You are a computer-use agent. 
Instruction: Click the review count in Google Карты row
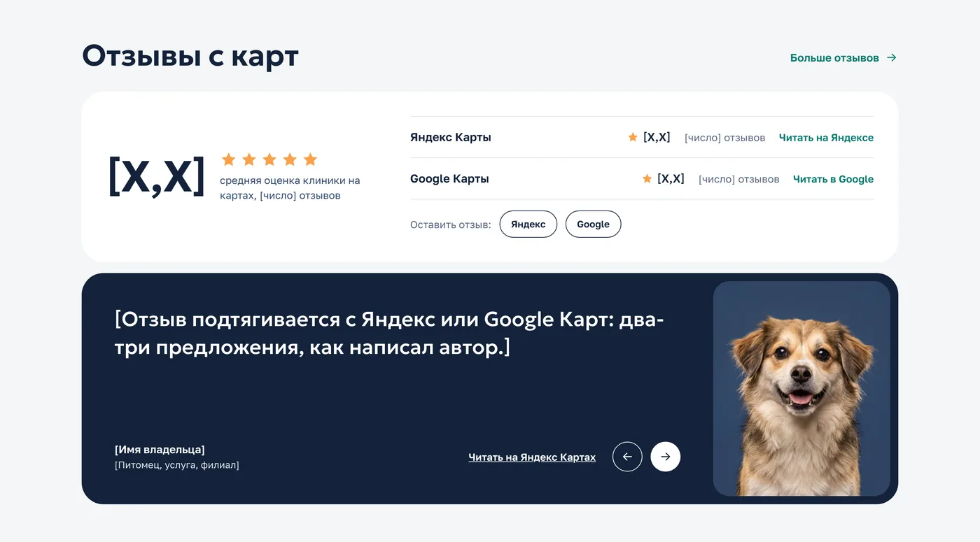pos(738,180)
